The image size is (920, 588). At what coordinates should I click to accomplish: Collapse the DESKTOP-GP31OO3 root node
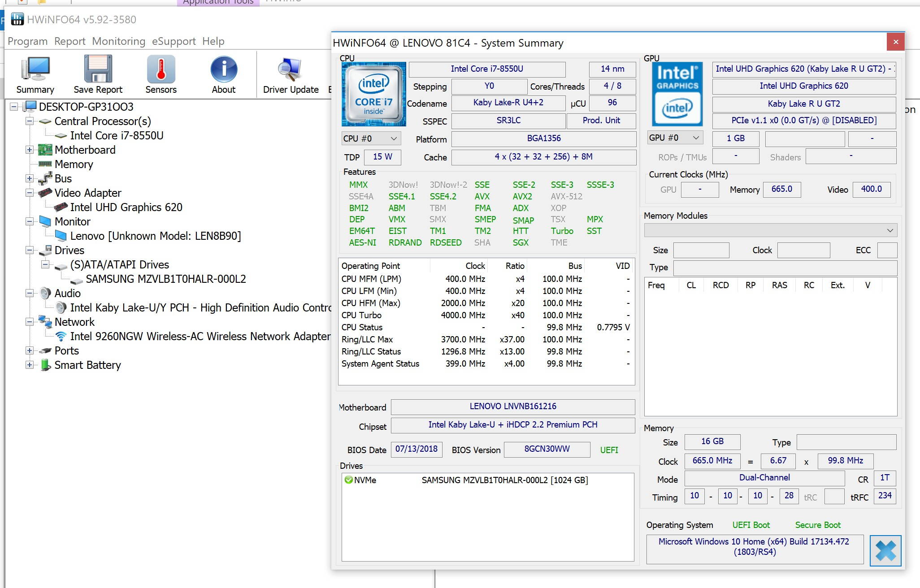pyautogui.click(x=14, y=107)
